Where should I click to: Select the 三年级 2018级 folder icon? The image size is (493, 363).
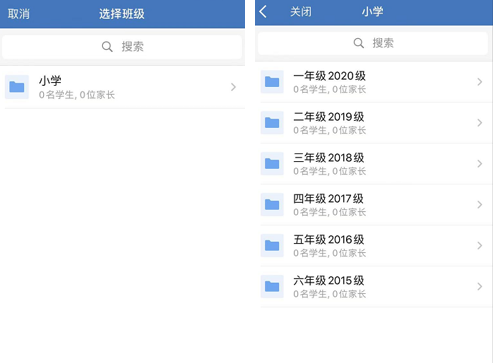[272, 164]
